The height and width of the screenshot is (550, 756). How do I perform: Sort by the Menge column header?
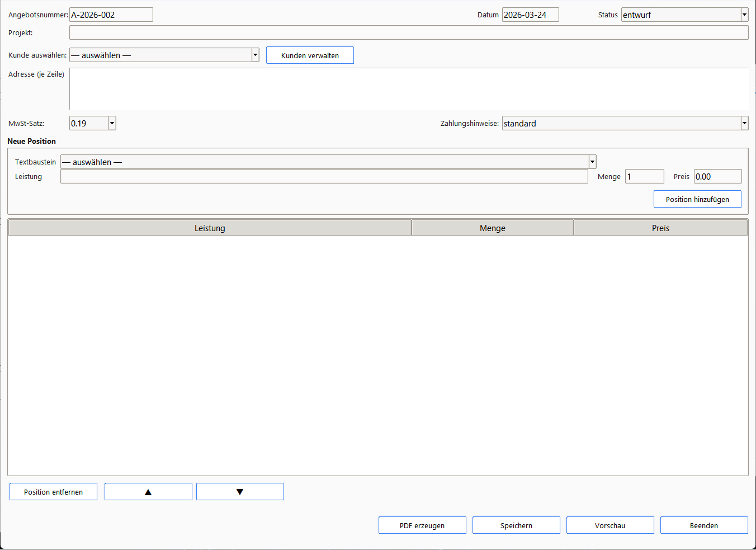492,228
